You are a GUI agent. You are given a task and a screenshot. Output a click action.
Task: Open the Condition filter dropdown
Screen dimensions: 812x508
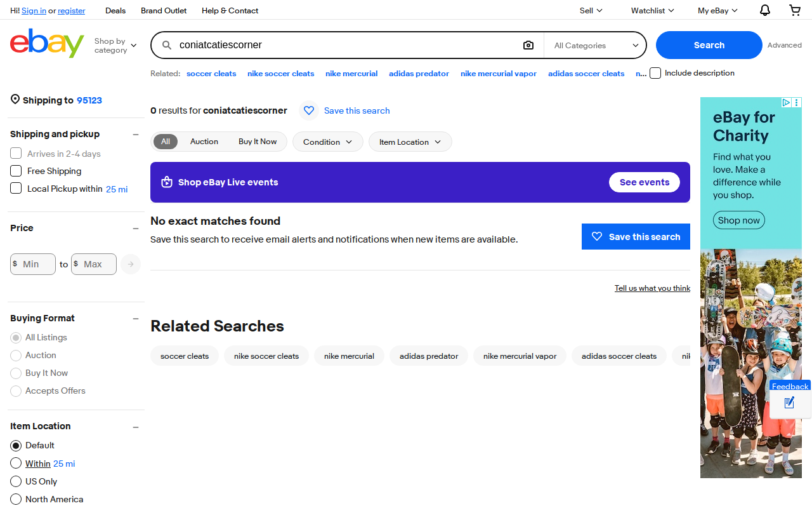click(x=327, y=142)
